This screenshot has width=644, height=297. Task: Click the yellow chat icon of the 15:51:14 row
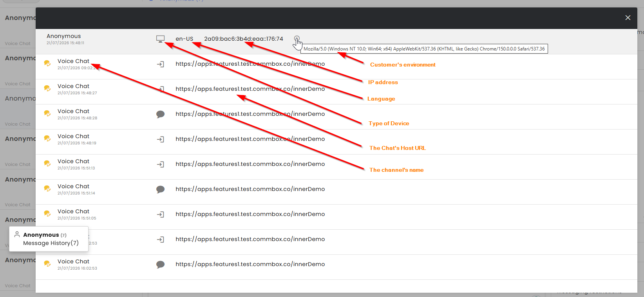[47, 189]
